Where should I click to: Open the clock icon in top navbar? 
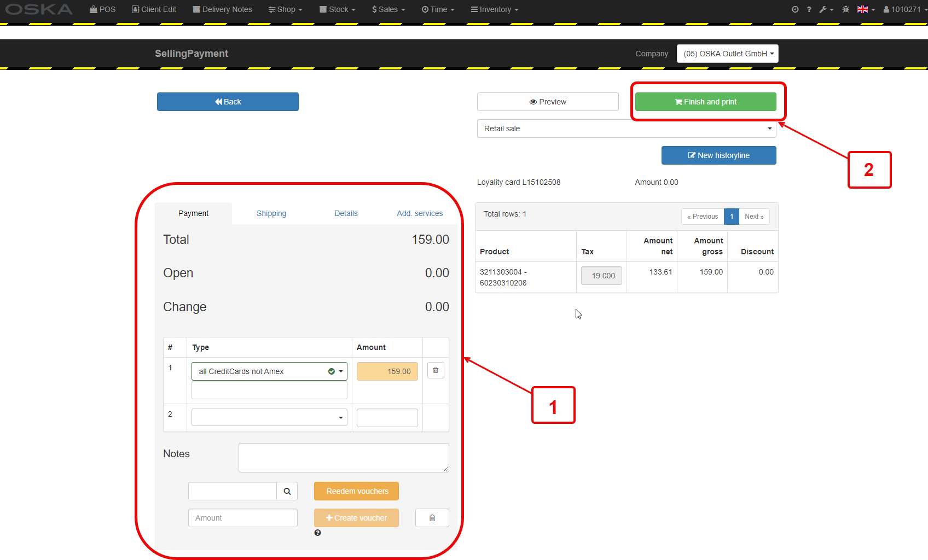coord(795,9)
